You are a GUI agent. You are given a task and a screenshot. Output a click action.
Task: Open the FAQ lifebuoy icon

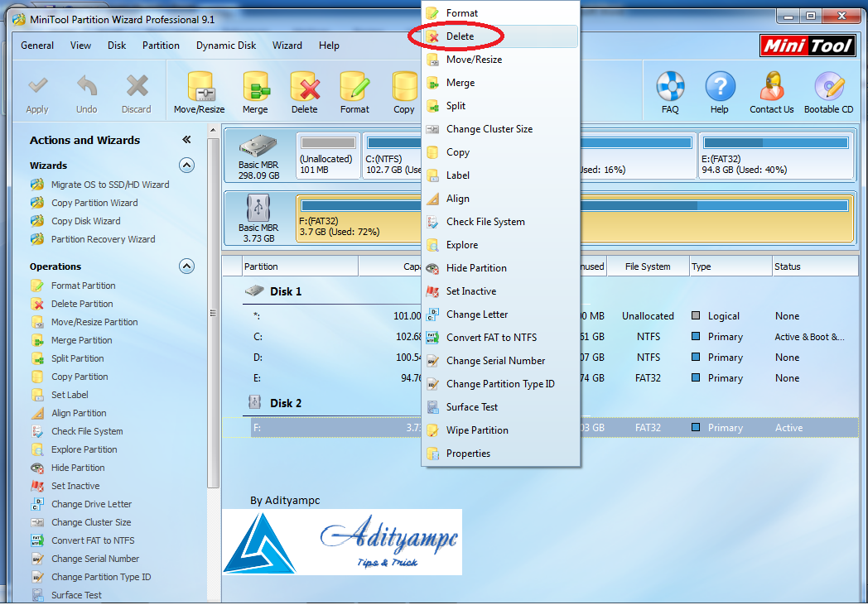(670, 86)
